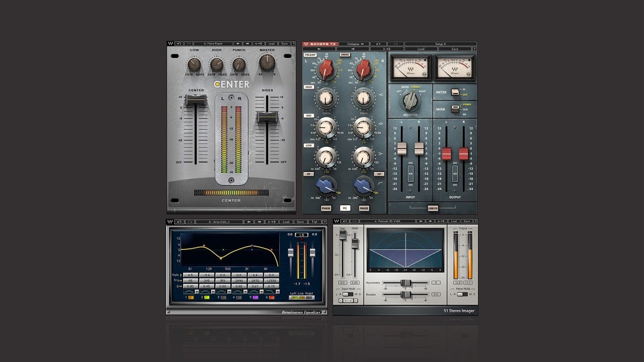Click the Waves logo in Scheps 73 header
644x362 pixels.
(x=305, y=44)
